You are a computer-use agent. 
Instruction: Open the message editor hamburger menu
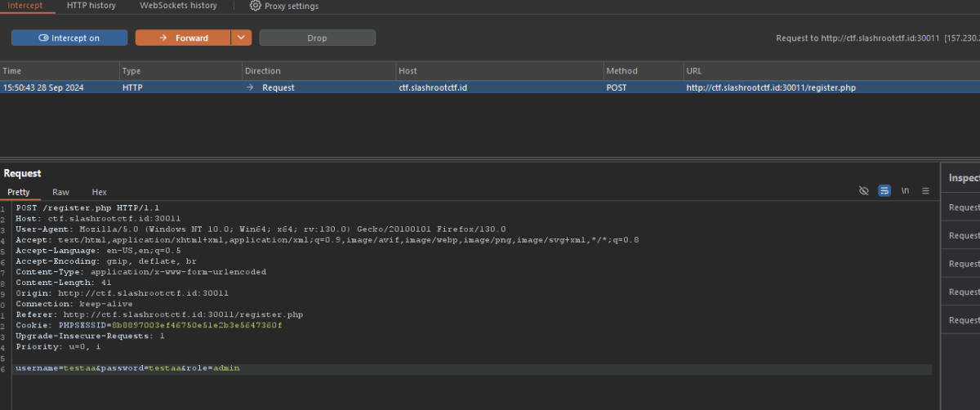click(x=925, y=190)
